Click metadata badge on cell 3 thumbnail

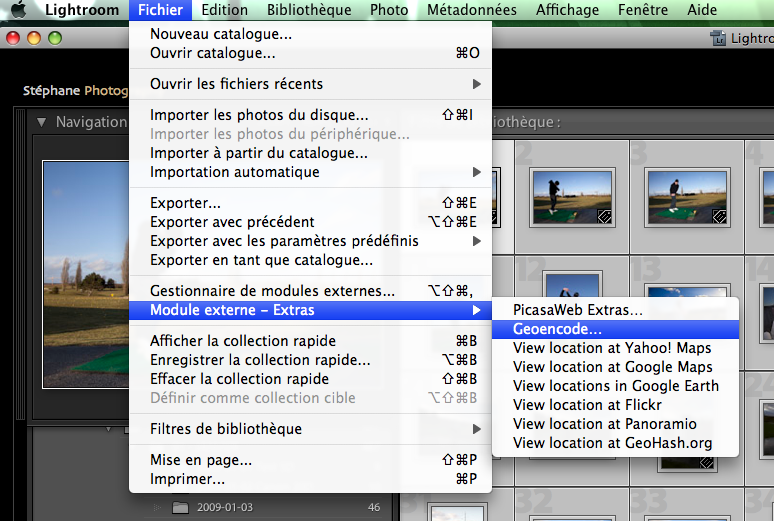pyautogui.click(x=719, y=216)
